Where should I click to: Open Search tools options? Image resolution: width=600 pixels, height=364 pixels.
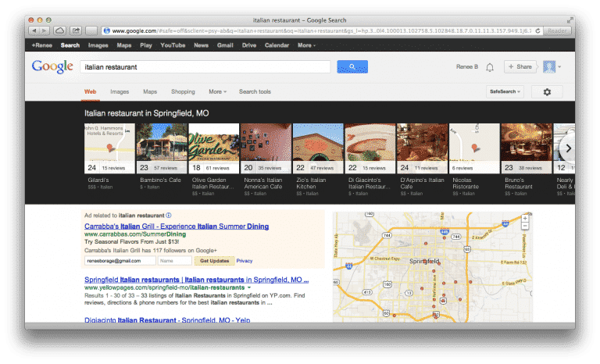point(255,91)
